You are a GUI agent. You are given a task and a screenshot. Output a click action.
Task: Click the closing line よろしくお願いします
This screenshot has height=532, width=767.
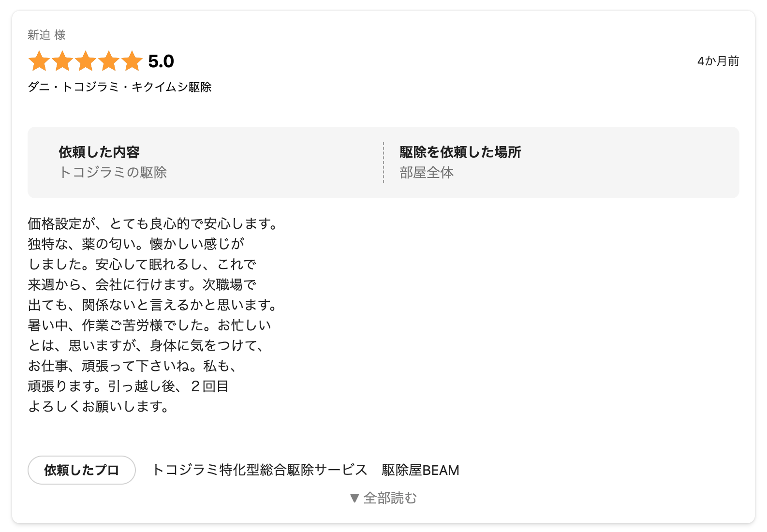(99, 407)
